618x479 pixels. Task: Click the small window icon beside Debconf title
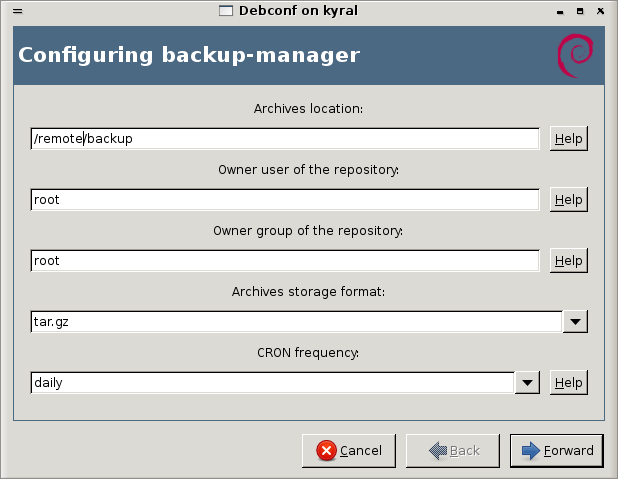(x=226, y=11)
